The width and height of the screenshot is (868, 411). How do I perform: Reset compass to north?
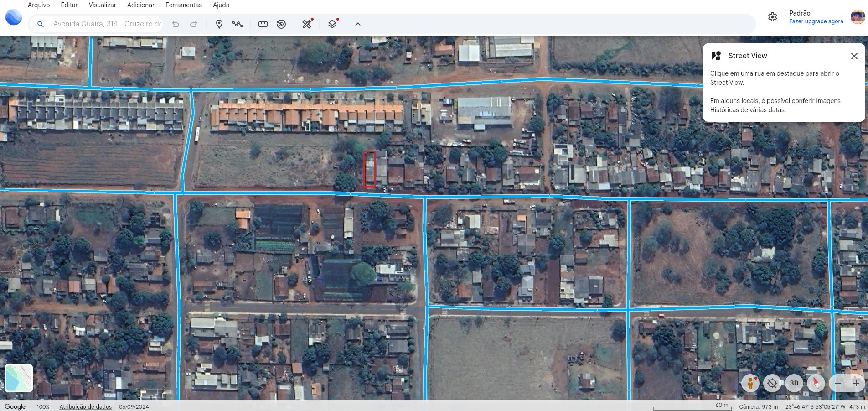coord(816,383)
